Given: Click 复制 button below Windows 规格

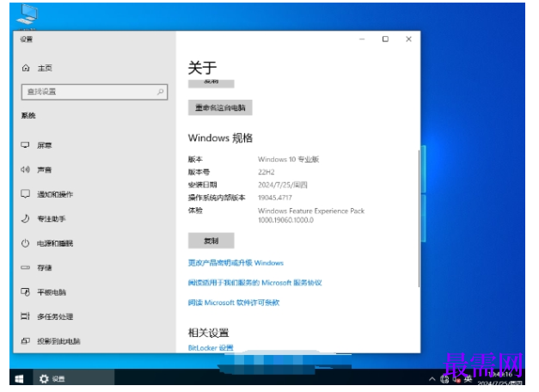Looking at the screenshot, I should click(211, 241).
